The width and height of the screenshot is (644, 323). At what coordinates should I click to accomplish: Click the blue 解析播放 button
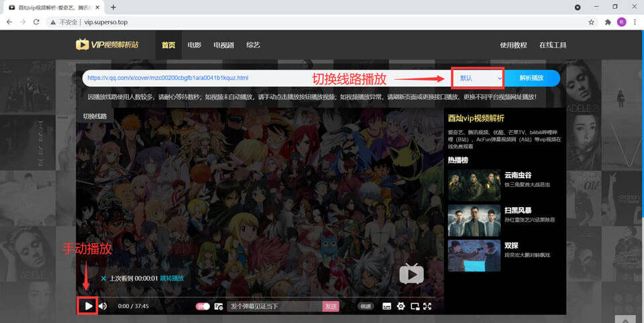(x=531, y=78)
